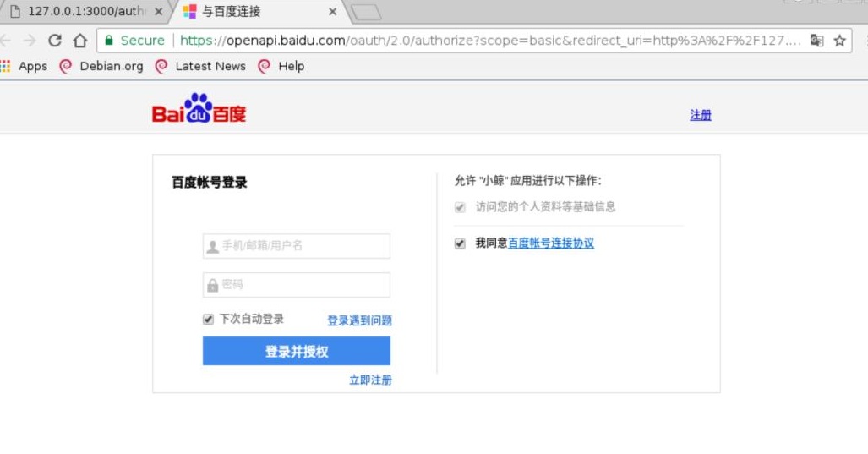
Task: Reload the page with the refresh icon
Action: click(x=54, y=41)
